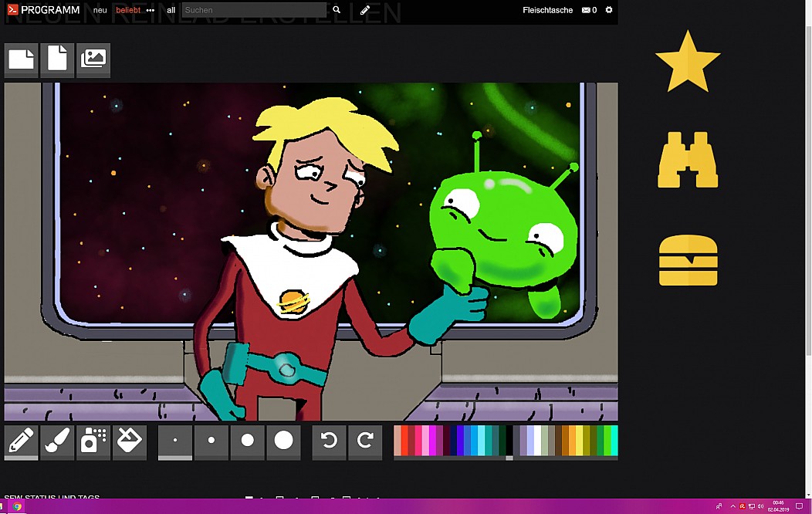Choose the largest brush size
812x514 pixels.
pos(284,441)
